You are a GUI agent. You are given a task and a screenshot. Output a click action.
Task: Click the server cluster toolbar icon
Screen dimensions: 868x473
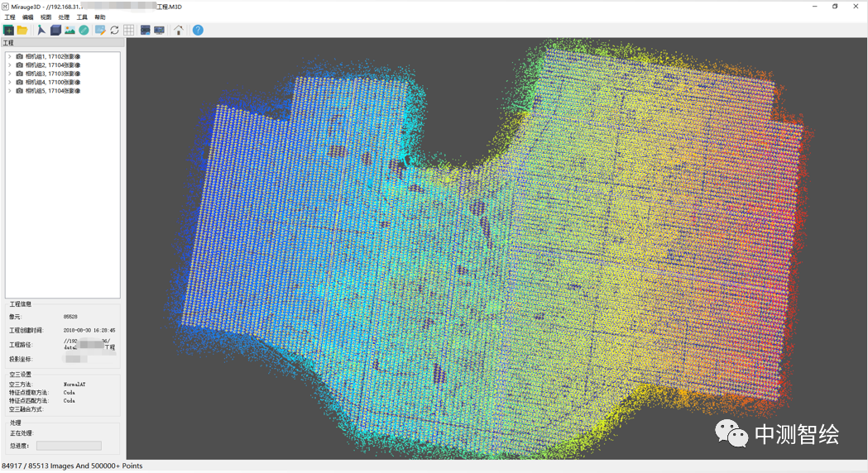point(146,30)
